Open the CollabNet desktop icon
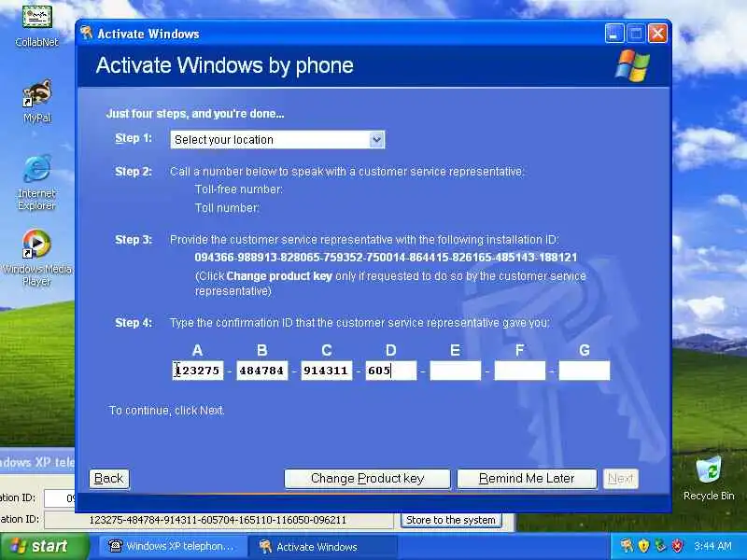 pyautogui.click(x=36, y=26)
